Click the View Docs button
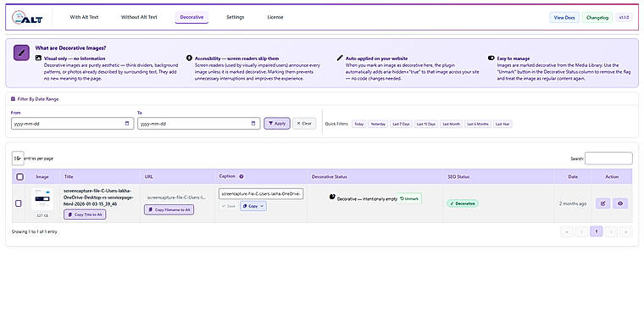 [564, 17]
